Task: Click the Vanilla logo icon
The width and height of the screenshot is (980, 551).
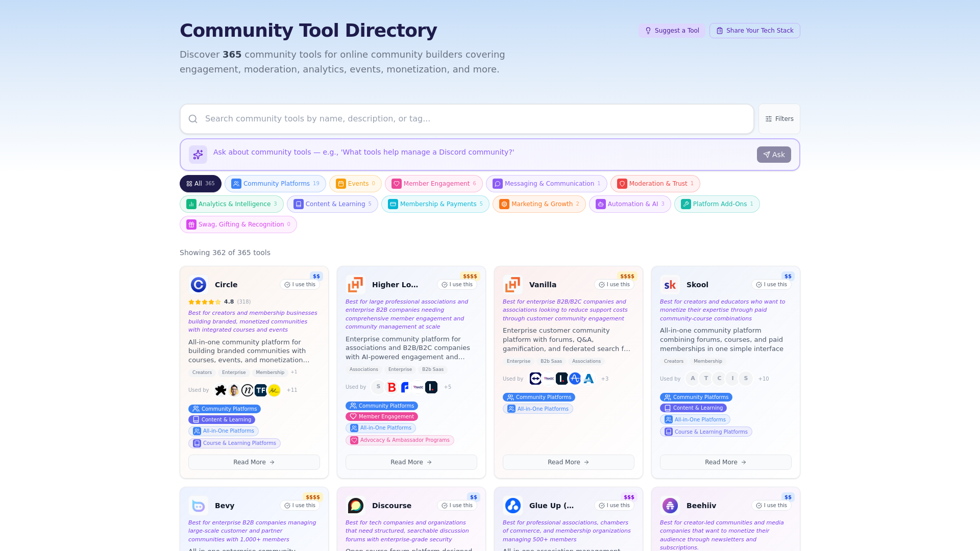Action: 513,285
